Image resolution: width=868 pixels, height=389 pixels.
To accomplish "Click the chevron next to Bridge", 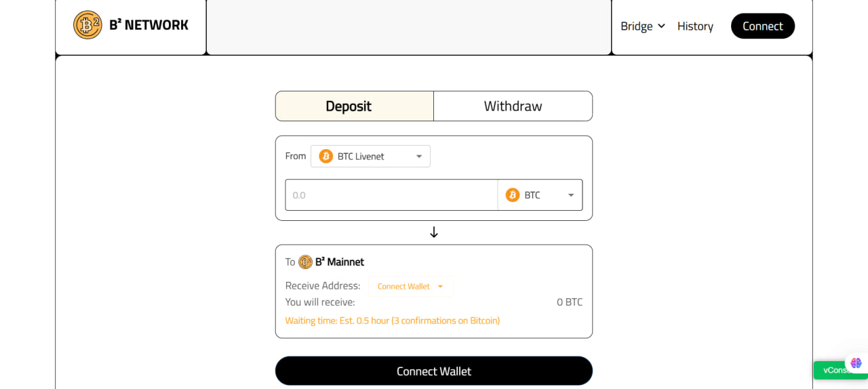I will click(x=661, y=26).
